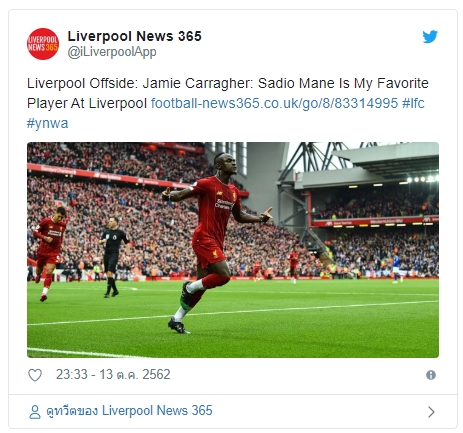Viewport: 463px width, 433px height.
Task: Click the profile person icon at the bottom
Action: (35, 412)
